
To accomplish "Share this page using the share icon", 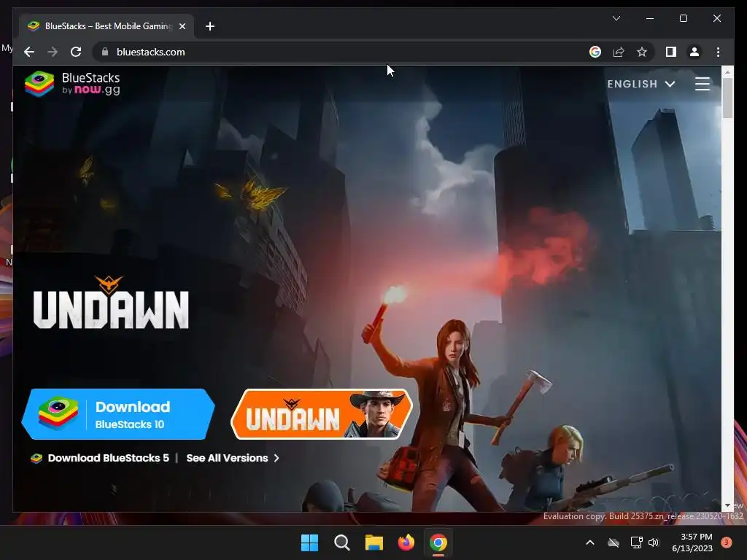I will click(619, 52).
